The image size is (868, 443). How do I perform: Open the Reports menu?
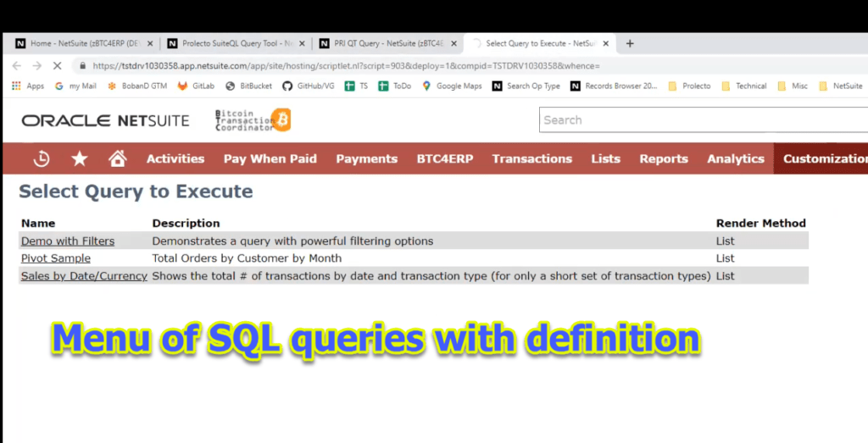pos(664,158)
